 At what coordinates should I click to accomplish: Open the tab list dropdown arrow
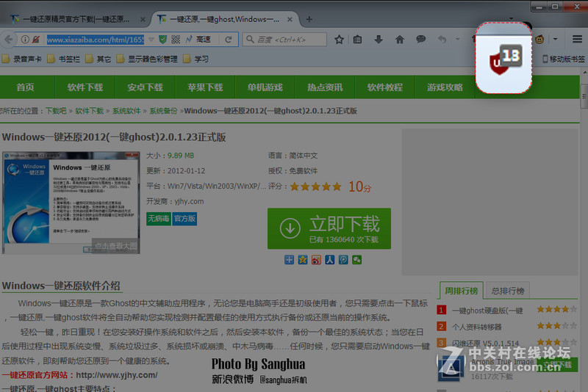pos(511,18)
